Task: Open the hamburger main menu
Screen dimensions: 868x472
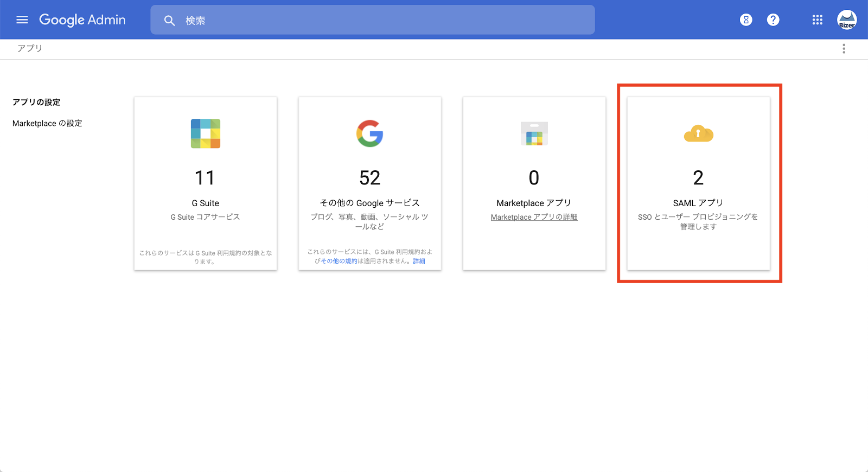Action: [x=22, y=20]
